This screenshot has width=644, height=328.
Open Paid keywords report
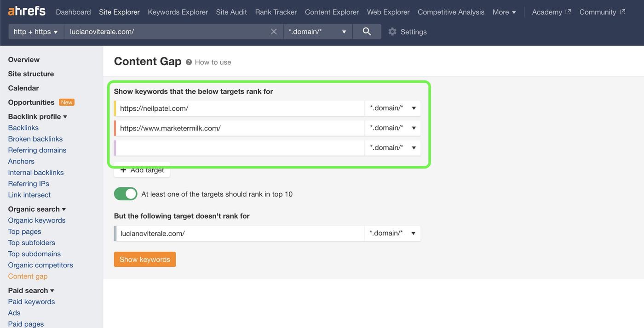(31, 301)
